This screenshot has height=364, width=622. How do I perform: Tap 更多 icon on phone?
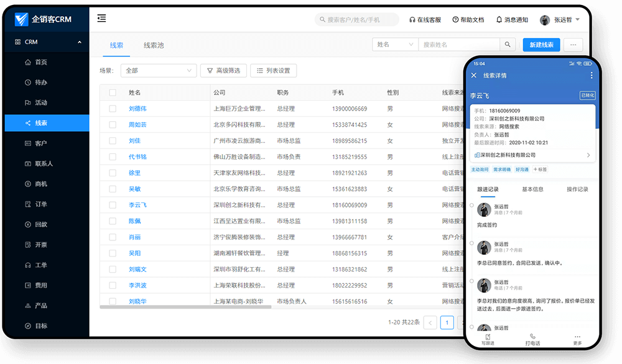[x=577, y=339]
